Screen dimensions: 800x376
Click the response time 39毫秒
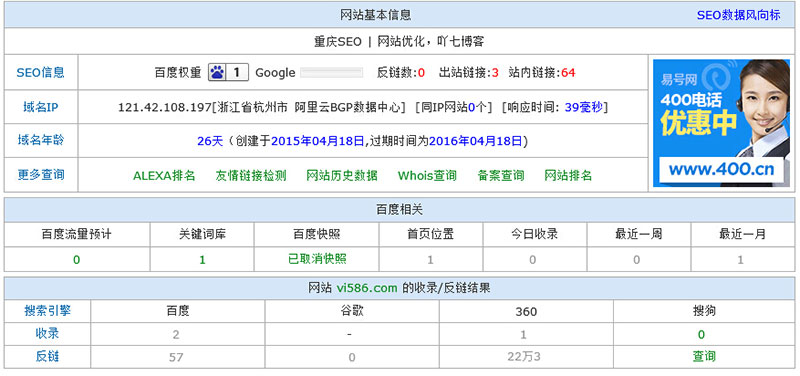point(583,108)
